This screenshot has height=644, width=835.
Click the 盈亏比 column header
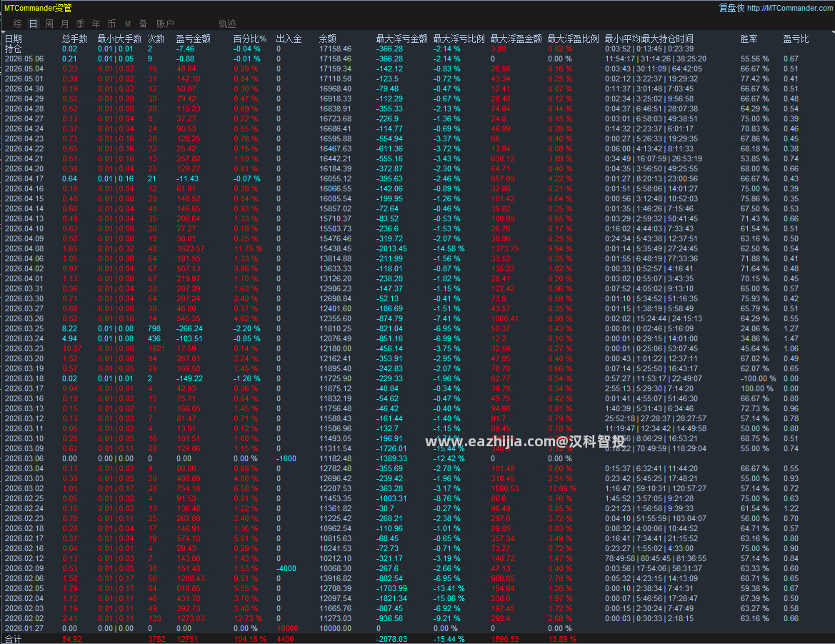796,39
